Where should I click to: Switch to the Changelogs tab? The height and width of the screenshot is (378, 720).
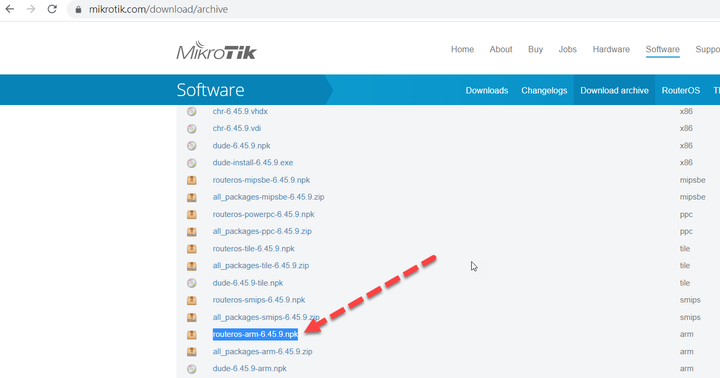544,90
